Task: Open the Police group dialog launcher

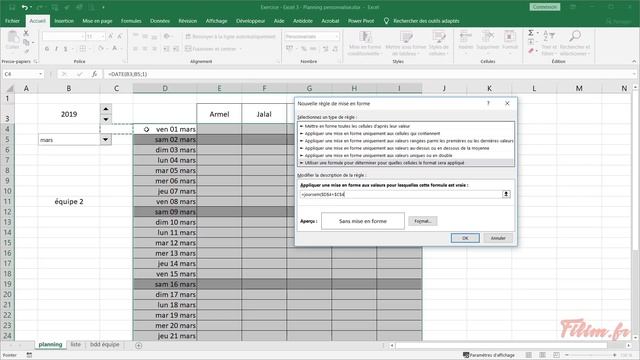Action: point(124,61)
